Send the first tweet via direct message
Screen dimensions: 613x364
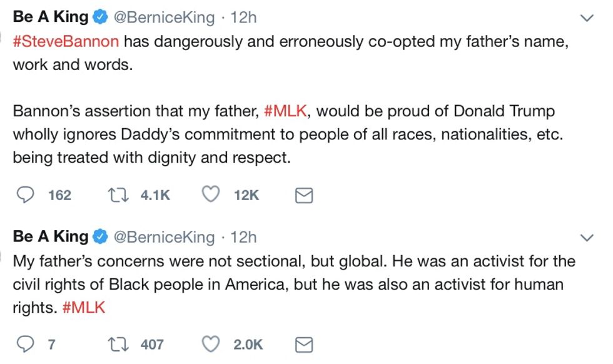click(303, 196)
